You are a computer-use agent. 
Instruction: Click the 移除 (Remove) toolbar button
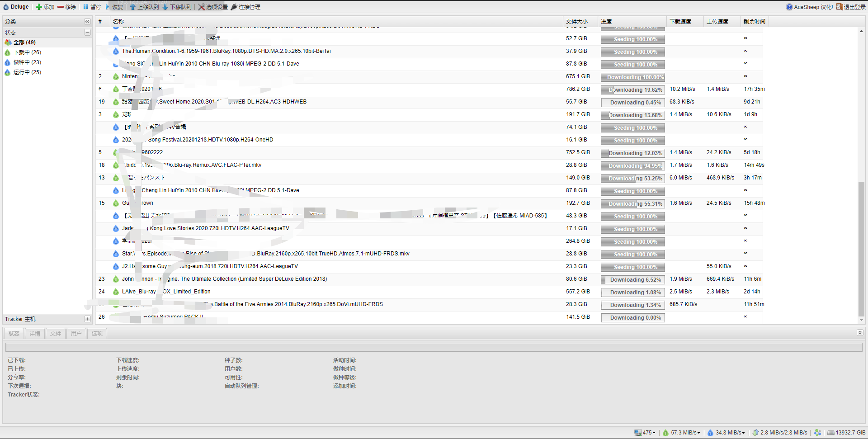[66, 7]
